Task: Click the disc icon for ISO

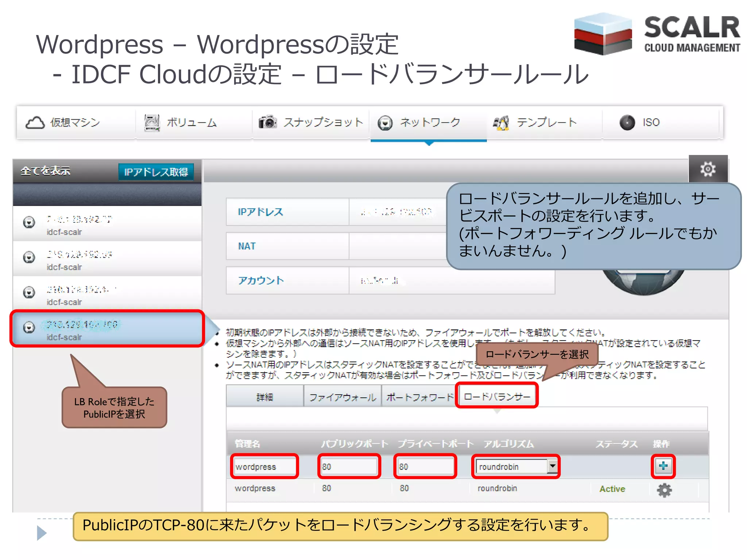Action: click(627, 122)
